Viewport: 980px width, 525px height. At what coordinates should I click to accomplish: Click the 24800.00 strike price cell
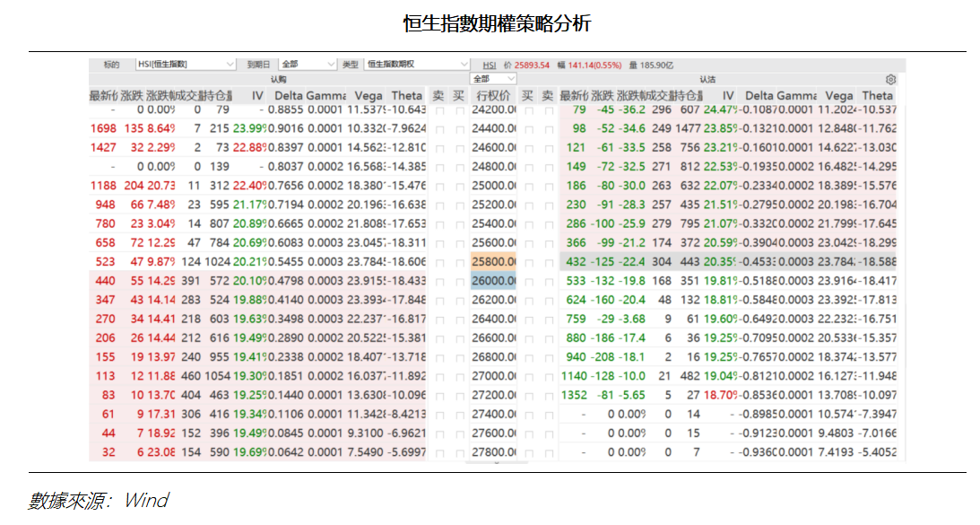[493, 166]
